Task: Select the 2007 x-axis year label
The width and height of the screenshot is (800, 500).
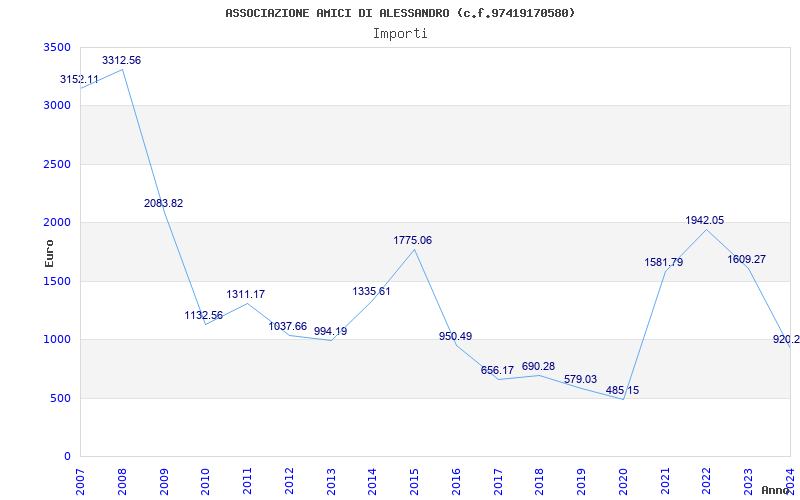Action: (x=80, y=482)
